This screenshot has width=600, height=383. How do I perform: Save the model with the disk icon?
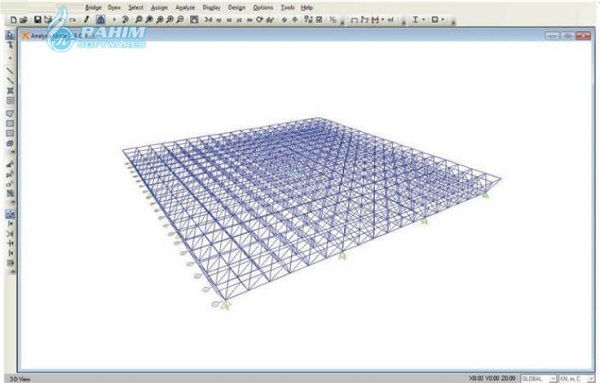click(38, 20)
